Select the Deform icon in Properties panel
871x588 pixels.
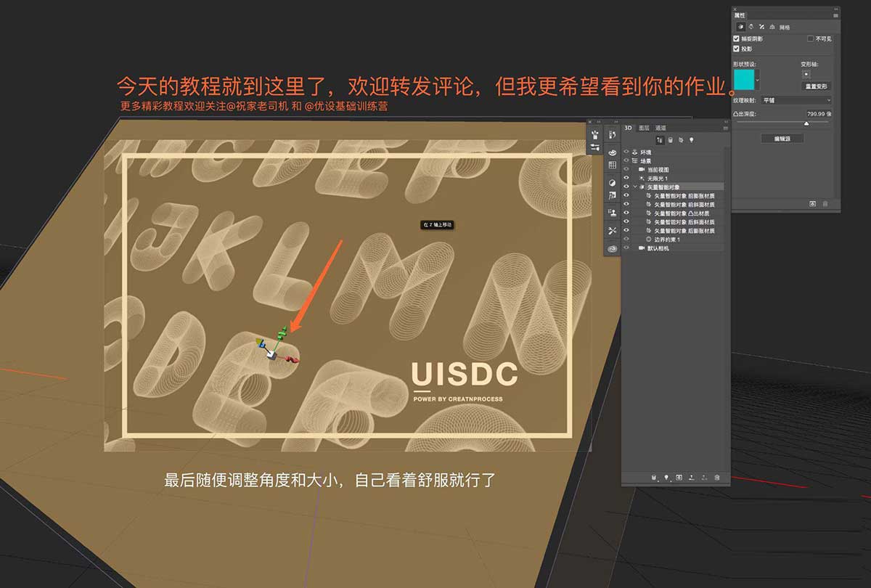pyautogui.click(x=751, y=27)
